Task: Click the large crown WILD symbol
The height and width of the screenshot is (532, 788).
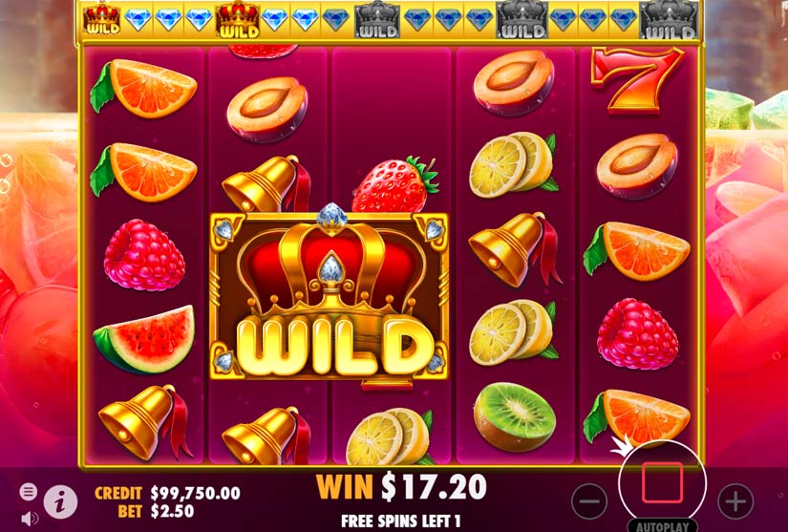Action: click(330, 295)
